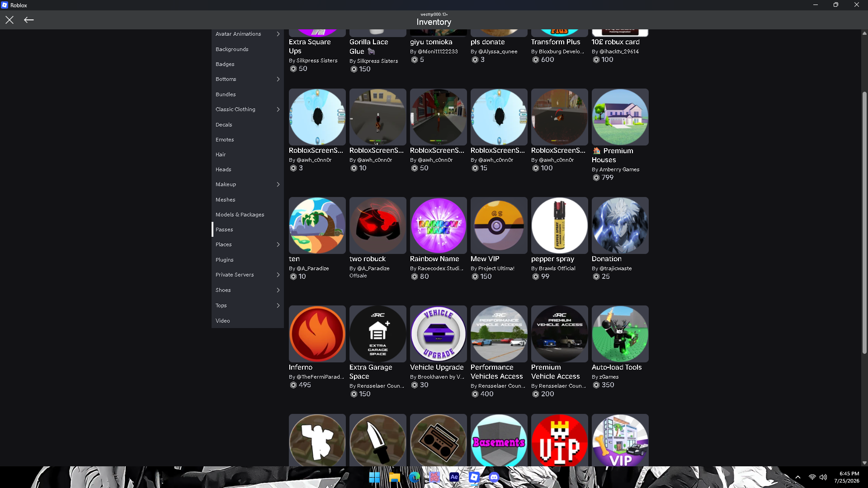The image size is (868, 488).
Task: Open creator link @trajicwaste
Action: [616, 268]
